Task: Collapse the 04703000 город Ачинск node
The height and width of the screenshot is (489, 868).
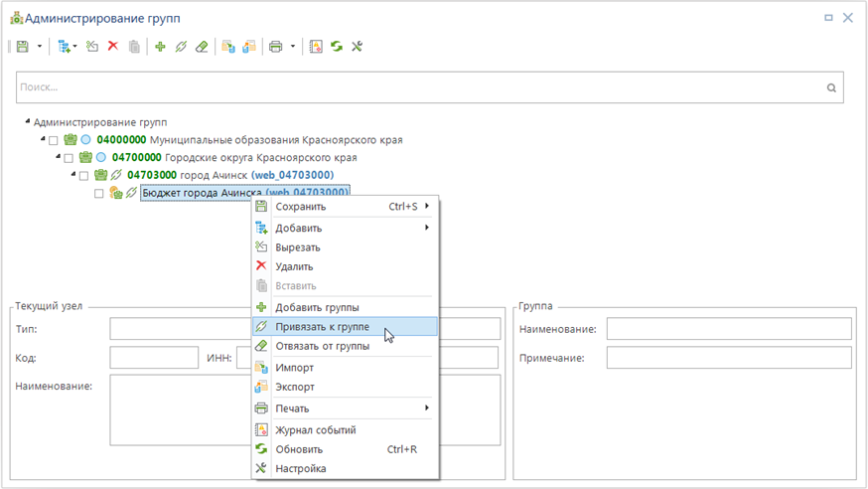Action: coord(73,174)
